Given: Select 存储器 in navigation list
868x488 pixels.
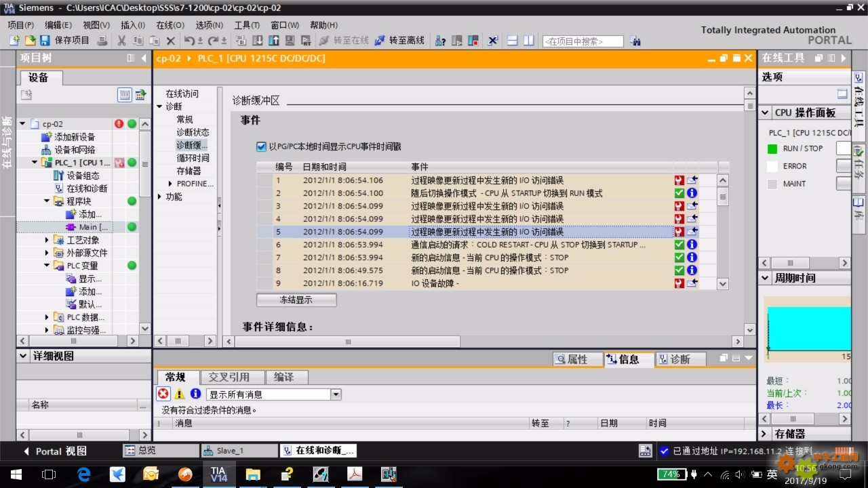Looking at the screenshot, I should point(189,171).
